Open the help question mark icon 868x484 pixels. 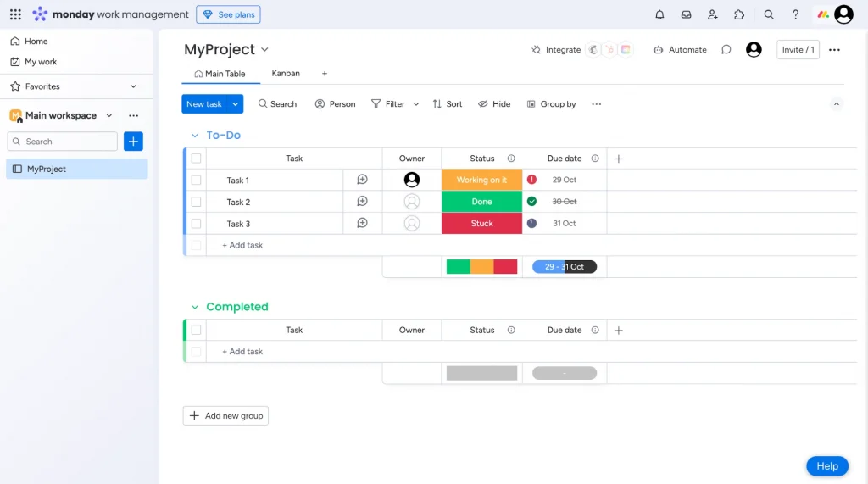click(x=795, y=14)
